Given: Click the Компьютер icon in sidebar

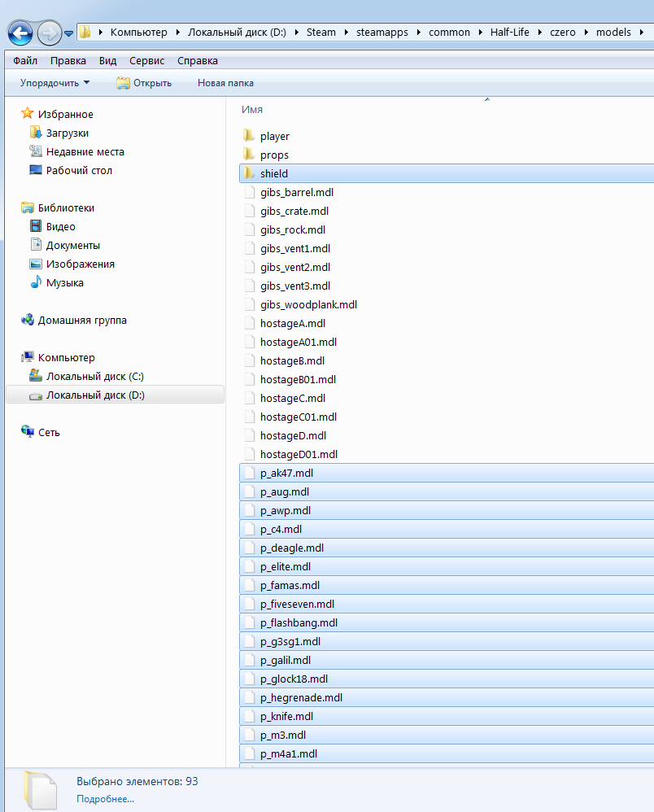Looking at the screenshot, I should click(x=28, y=357).
